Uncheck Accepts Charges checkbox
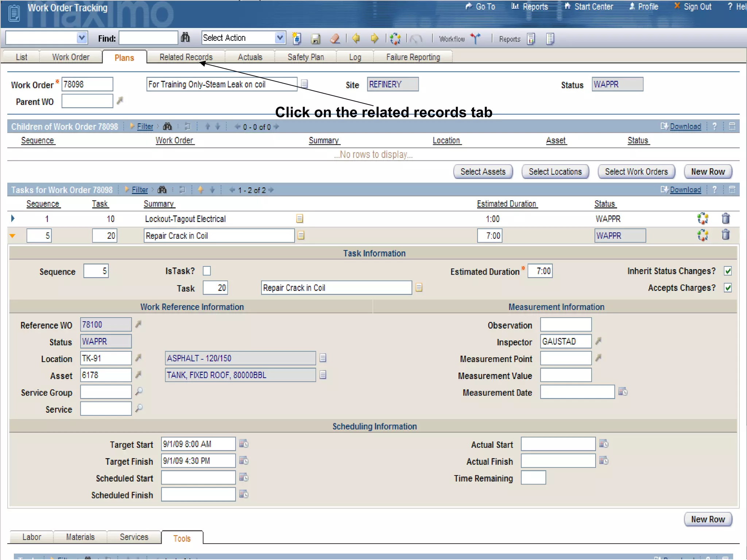The width and height of the screenshot is (747, 560). click(728, 288)
